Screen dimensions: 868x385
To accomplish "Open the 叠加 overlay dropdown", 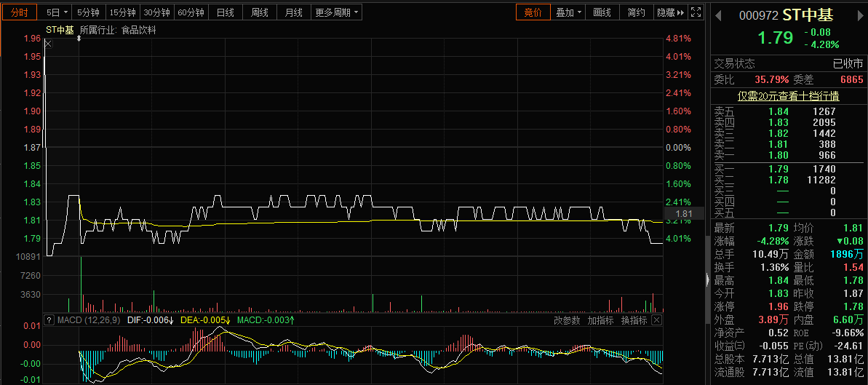I will pos(569,12).
